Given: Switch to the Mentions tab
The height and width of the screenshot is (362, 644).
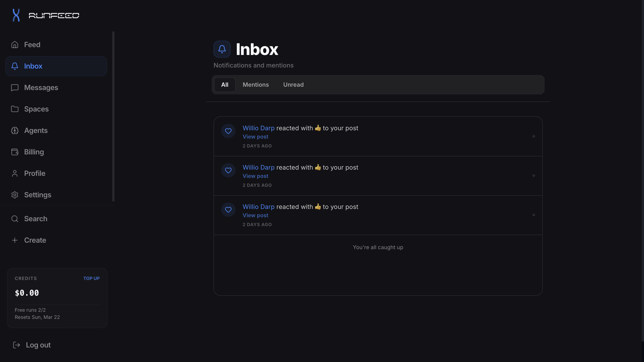Looking at the screenshot, I should [x=256, y=84].
